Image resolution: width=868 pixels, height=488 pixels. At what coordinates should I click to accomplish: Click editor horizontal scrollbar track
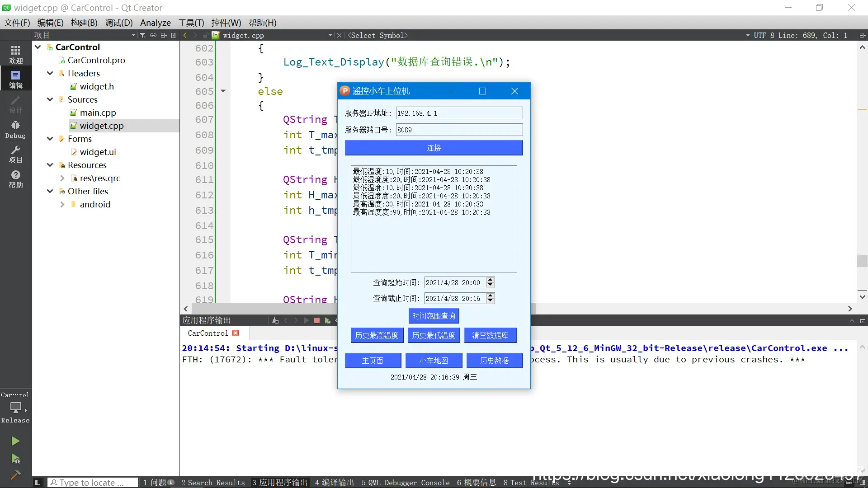678,309
